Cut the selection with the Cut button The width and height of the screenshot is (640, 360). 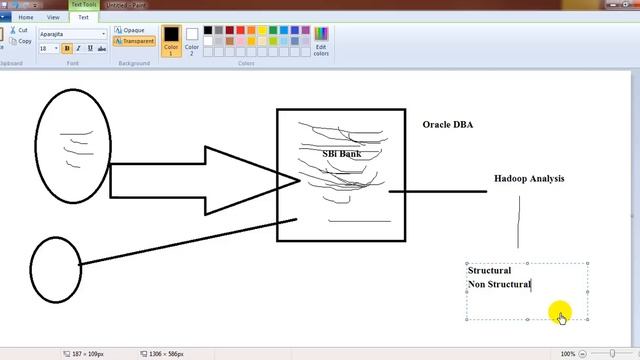[19, 30]
